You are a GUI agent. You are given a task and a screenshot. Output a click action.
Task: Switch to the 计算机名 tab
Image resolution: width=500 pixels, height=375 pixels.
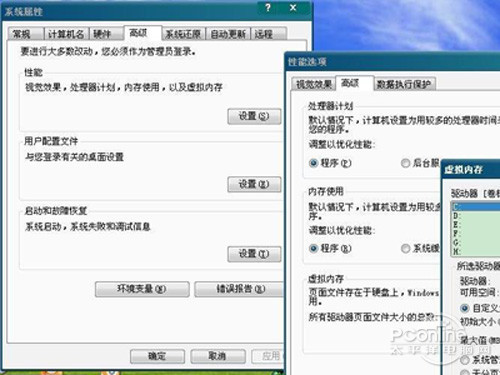click(66, 34)
